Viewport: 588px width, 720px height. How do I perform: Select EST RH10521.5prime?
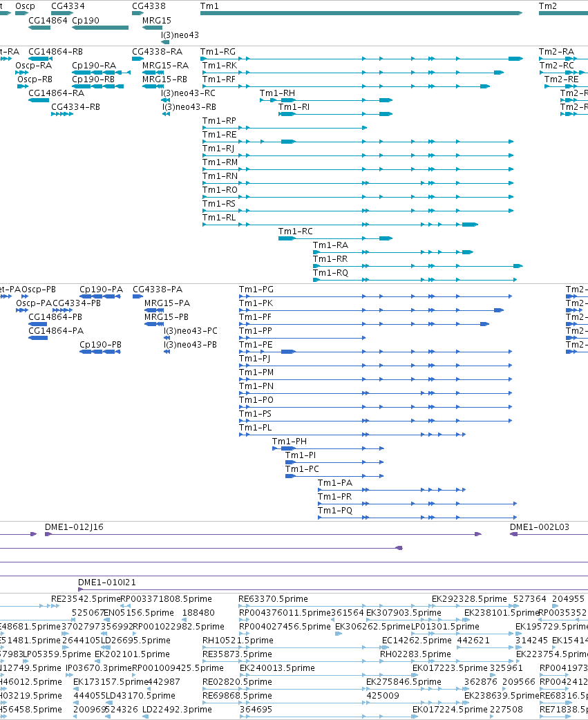238,640
